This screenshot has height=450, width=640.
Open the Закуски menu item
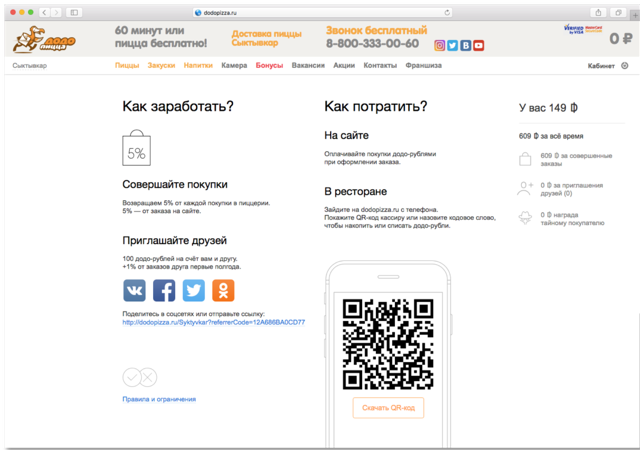[161, 65]
